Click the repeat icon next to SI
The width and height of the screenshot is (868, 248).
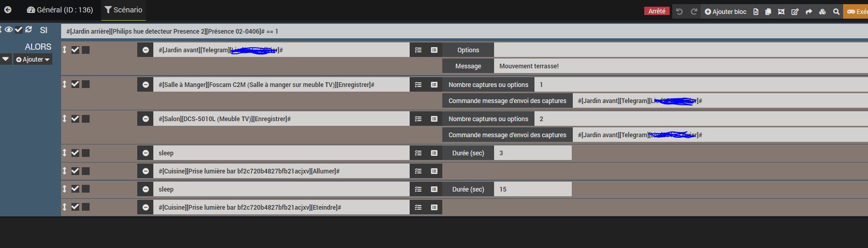point(28,30)
